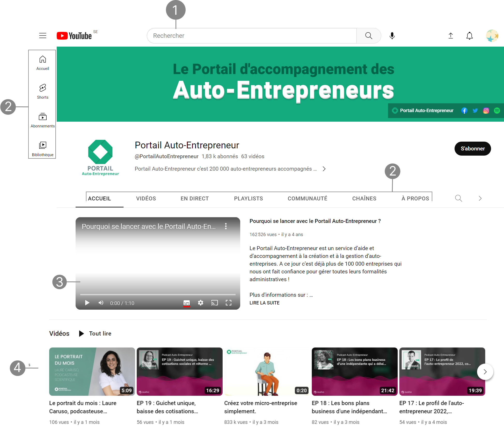
Task: Select the ACCUEIL tab
Action: coord(99,199)
